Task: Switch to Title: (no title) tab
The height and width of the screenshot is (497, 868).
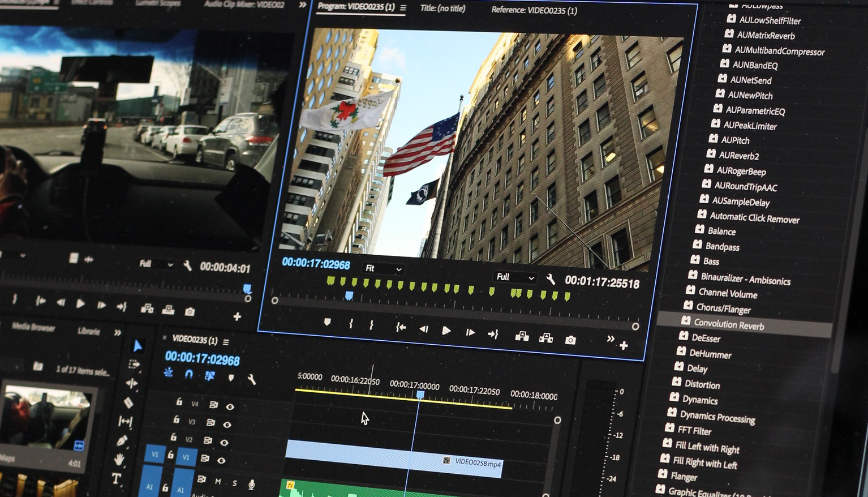Action: click(x=442, y=8)
